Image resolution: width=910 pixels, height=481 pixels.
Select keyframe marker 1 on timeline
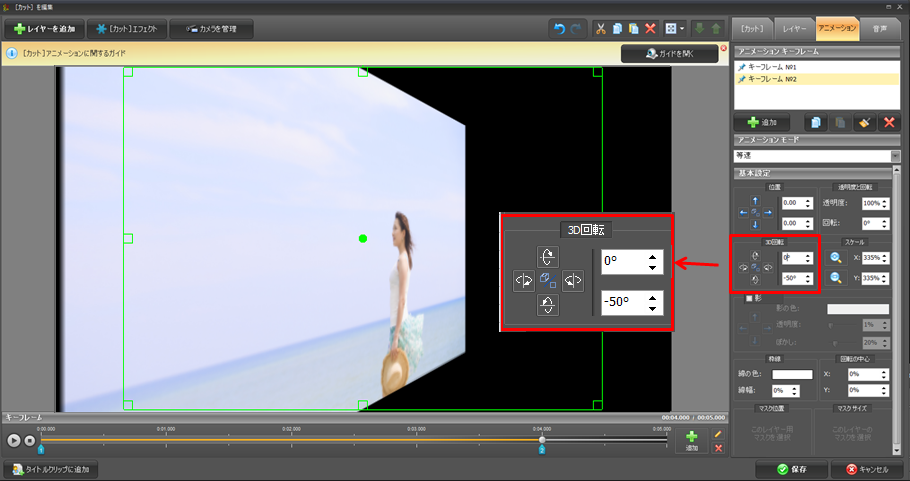click(41, 449)
